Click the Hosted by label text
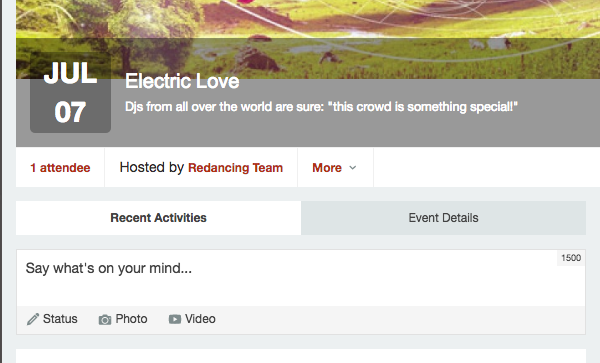 [152, 168]
